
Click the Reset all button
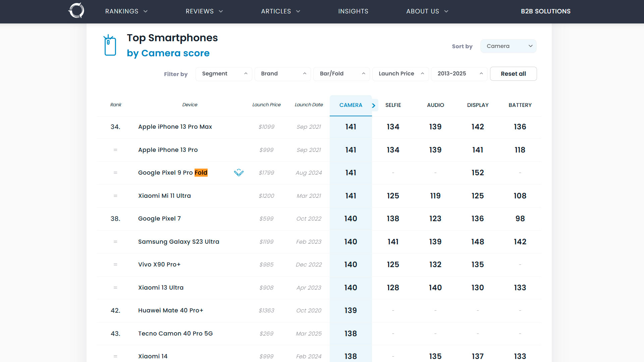point(513,74)
